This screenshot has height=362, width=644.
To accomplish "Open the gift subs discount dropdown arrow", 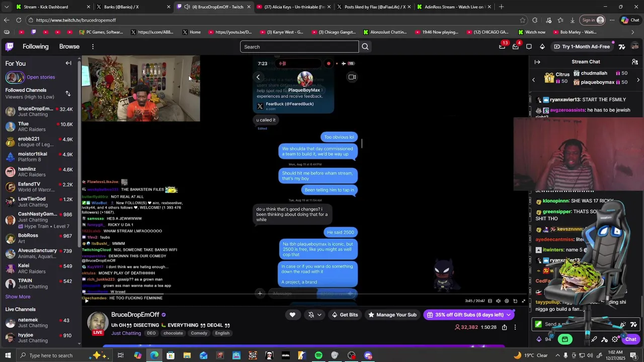I will [509, 315].
